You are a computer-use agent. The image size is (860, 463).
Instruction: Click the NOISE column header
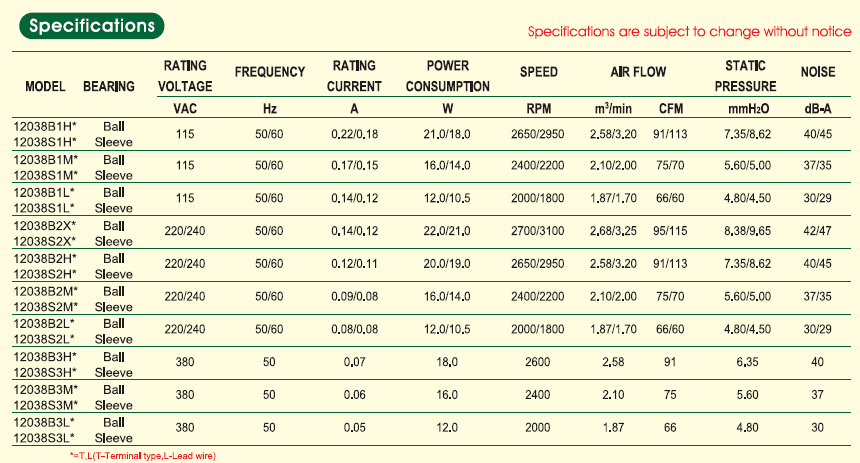[818, 72]
